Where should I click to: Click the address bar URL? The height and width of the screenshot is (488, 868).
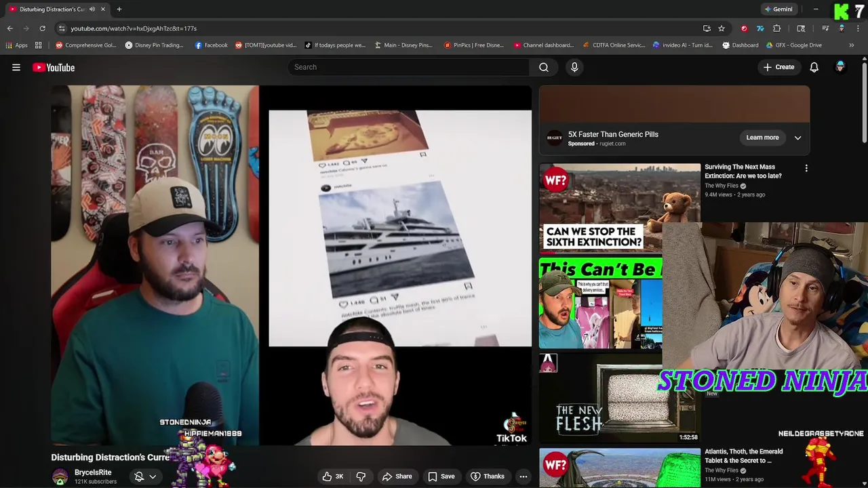click(x=134, y=28)
